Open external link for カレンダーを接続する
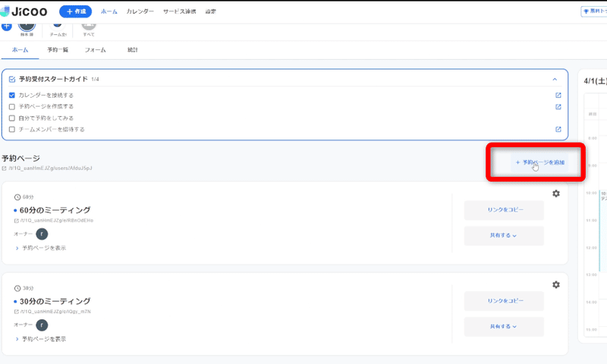This screenshot has width=607, height=364. click(x=558, y=96)
